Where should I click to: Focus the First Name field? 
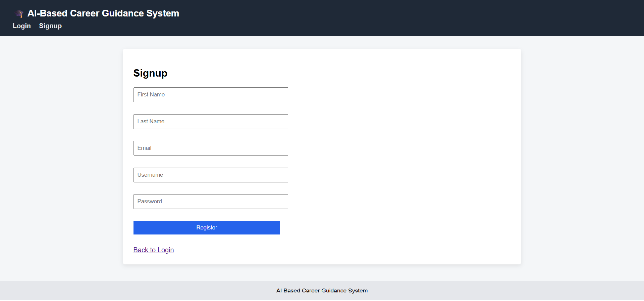(x=211, y=95)
